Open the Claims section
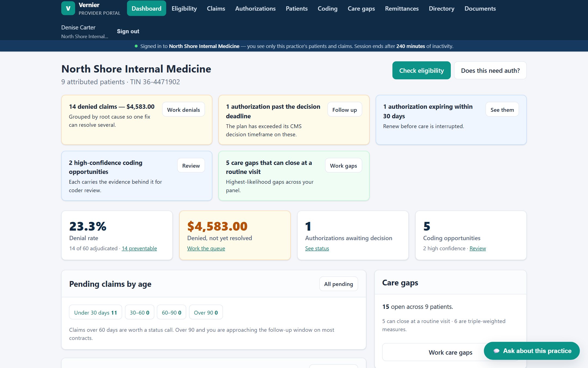 pyautogui.click(x=216, y=8)
